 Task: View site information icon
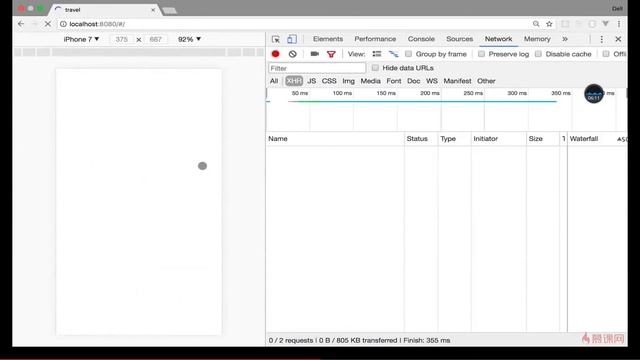tap(63, 24)
